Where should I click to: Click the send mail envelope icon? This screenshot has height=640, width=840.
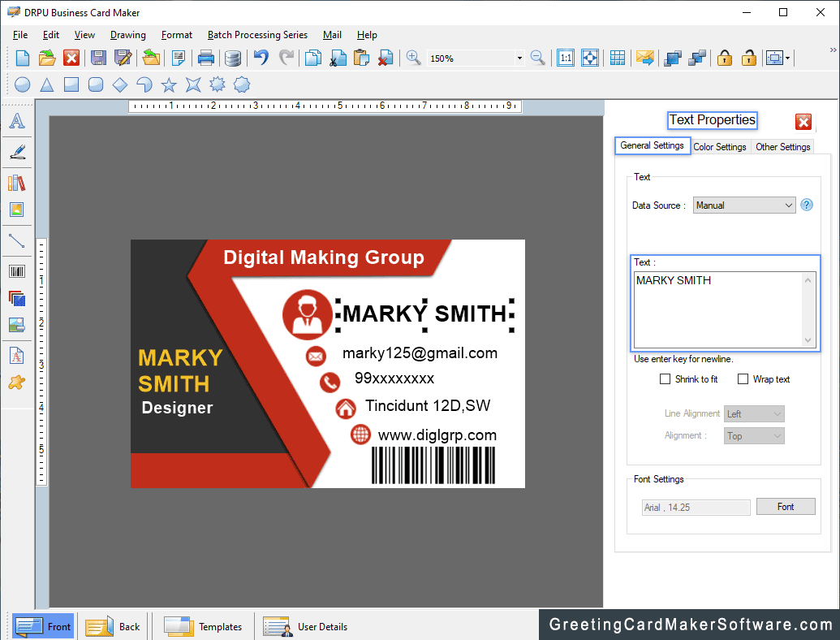click(x=645, y=58)
